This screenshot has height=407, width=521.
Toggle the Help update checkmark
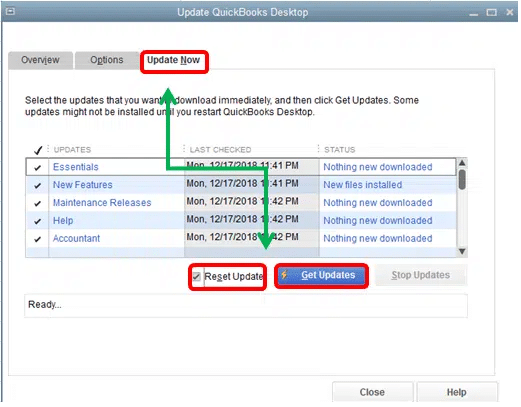point(38,221)
